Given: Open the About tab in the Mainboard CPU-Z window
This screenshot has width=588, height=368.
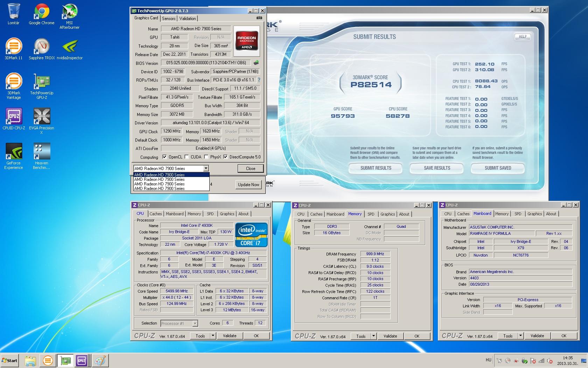Looking at the screenshot, I should point(551,214).
